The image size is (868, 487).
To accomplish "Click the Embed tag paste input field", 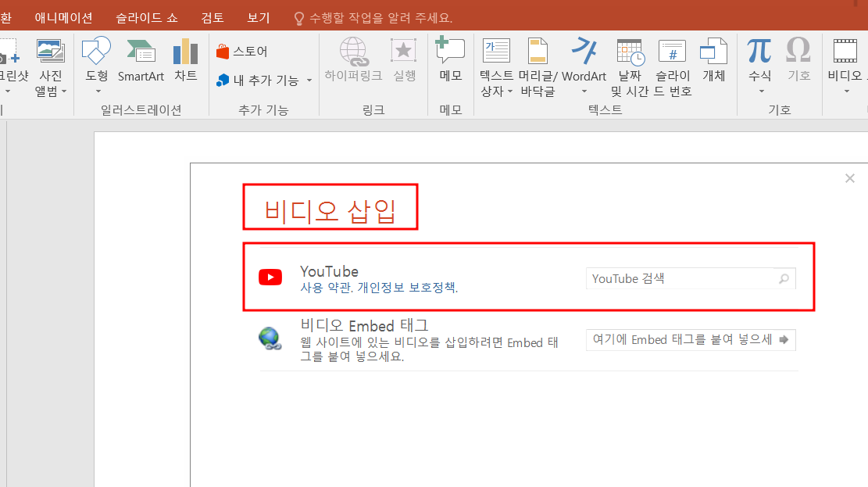I will [691, 339].
